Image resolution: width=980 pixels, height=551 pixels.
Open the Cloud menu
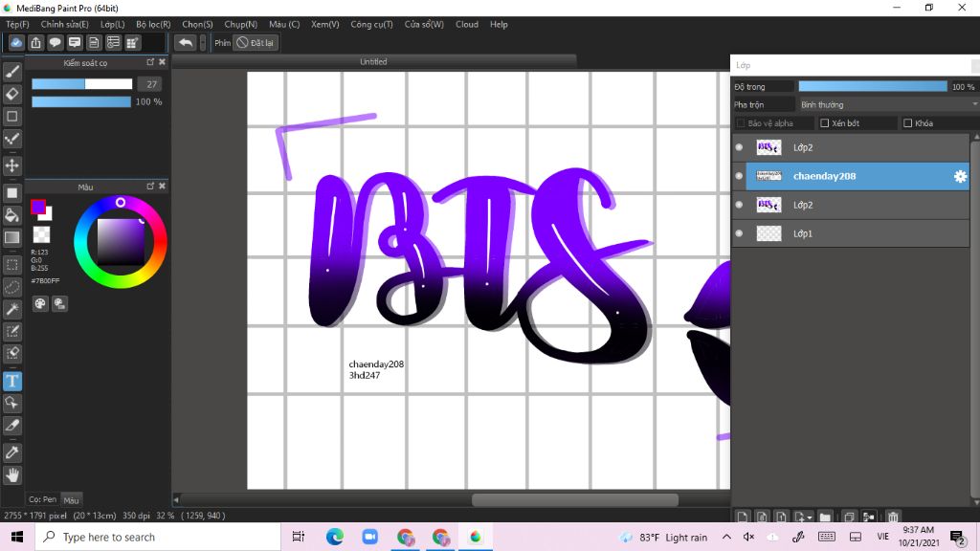click(467, 24)
